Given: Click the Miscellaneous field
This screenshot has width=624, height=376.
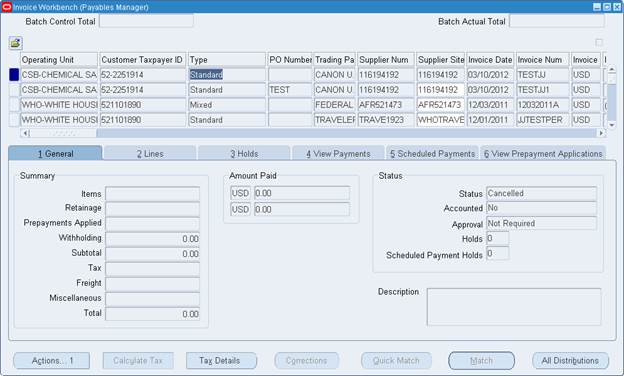Looking at the screenshot, I should point(152,299).
